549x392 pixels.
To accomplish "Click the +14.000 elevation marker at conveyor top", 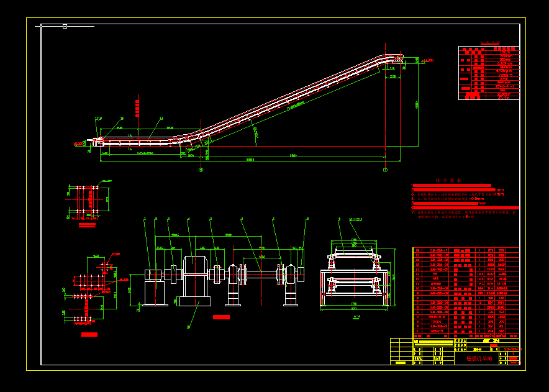I will [x=427, y=60].
